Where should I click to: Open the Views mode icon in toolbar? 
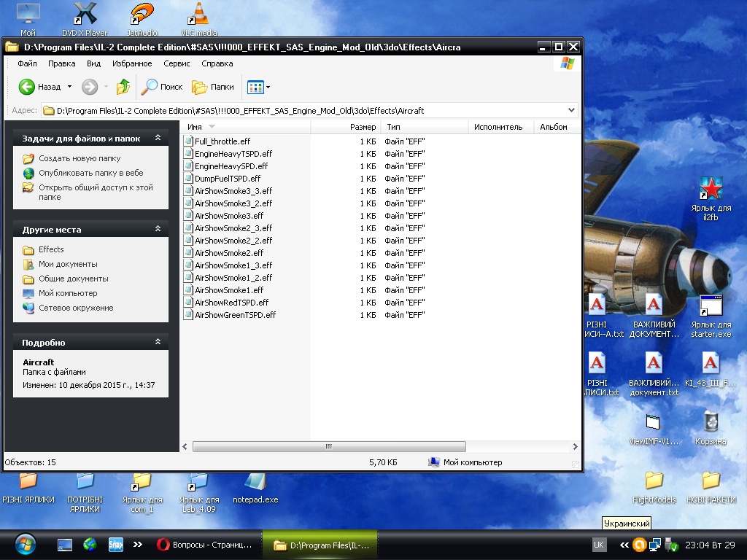[255, 87]
